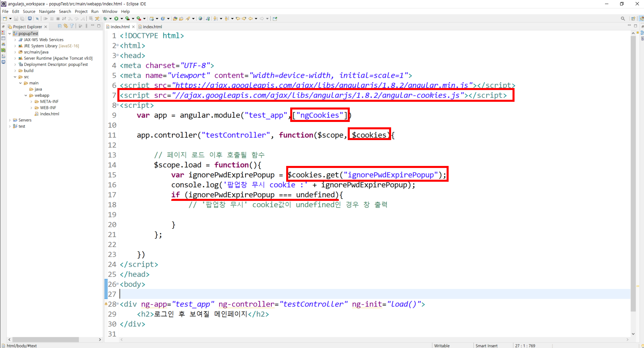This screenshot has width=644, height=348.
Task: Toggle Link with Editor in Project Explorer
Action: coord(66,26)
